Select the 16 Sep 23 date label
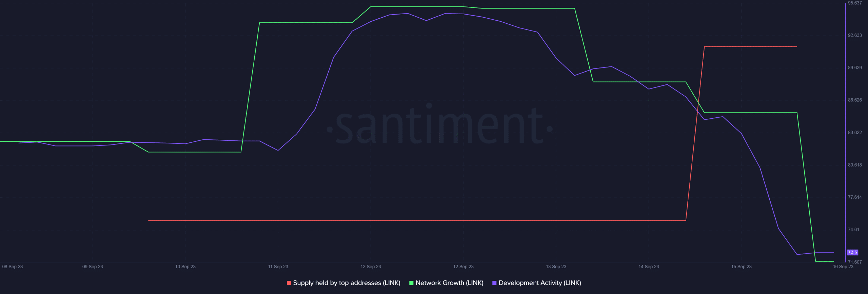Image resolution: width=868 pixels, height=294 pixels. click(x=843, y=267)
